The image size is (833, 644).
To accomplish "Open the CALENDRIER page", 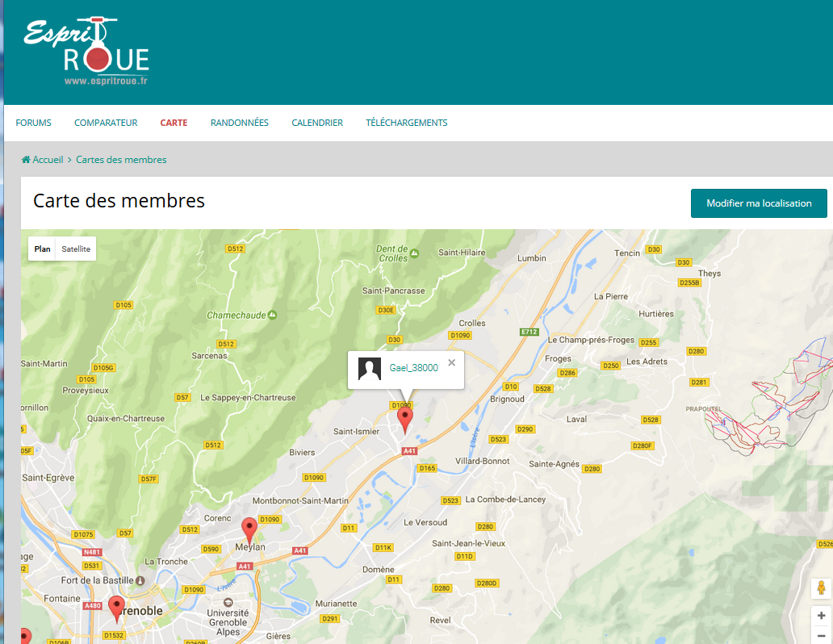I will 317,123.
